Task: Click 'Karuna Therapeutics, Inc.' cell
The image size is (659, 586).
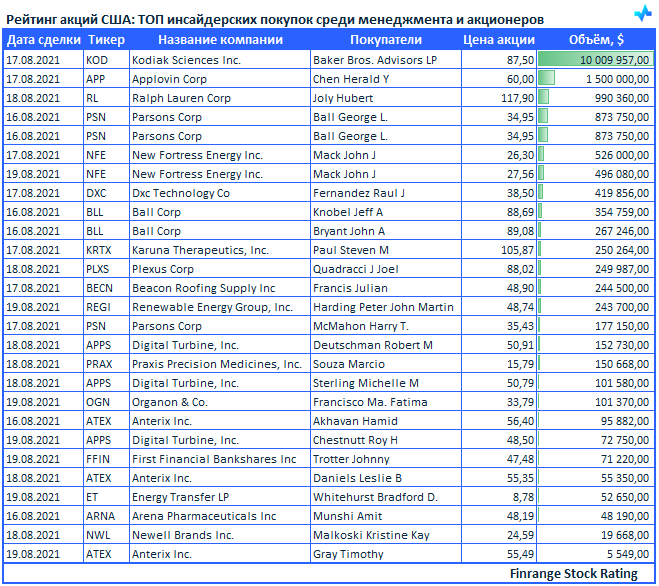Action: click(x=220, y=250)
